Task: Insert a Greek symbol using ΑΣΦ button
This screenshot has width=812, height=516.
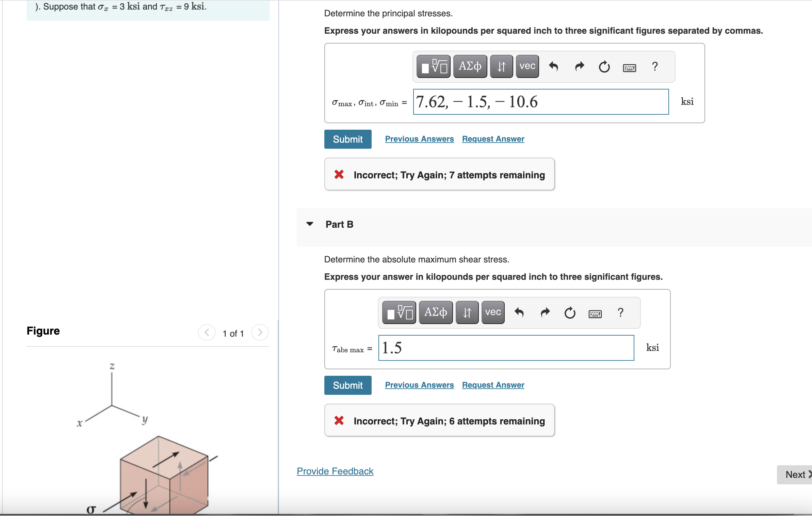Action: pyautogui.click(x=470, y=66)
